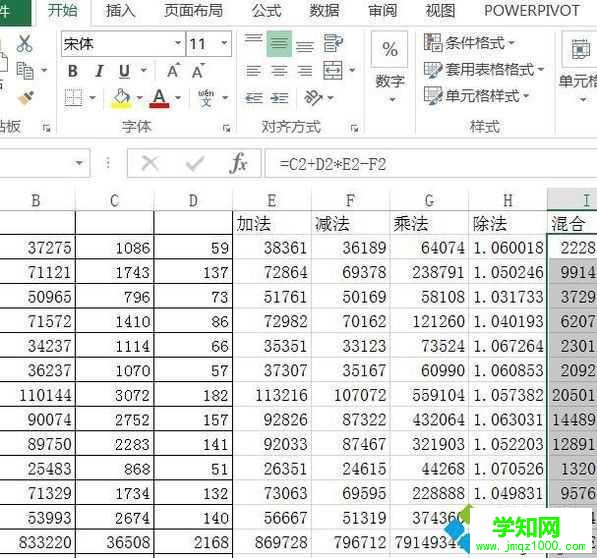
Task: Select column G header
Action: 429,200
